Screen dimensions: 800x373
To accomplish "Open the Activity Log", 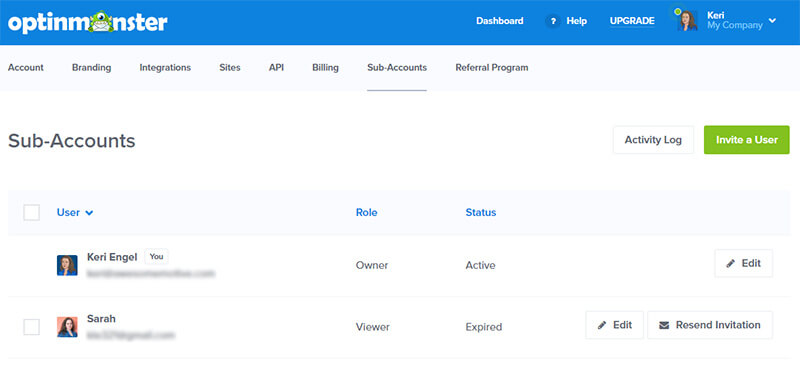I will point(653,140).
